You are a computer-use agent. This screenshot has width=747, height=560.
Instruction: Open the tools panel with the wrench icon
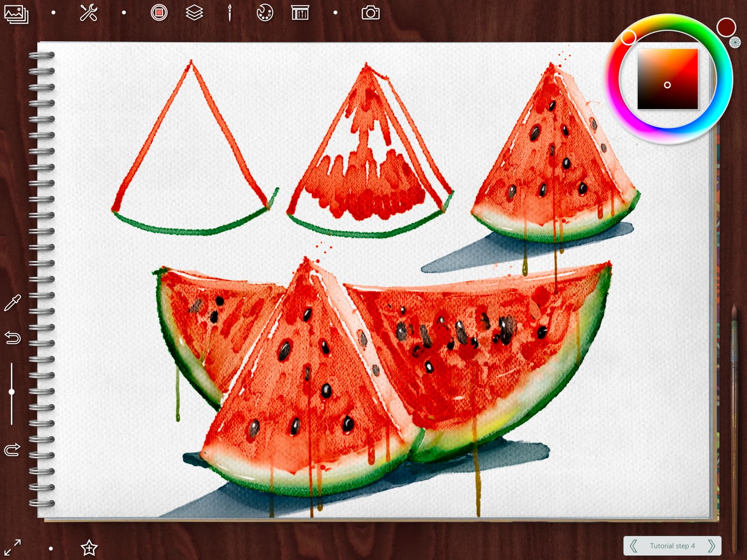coord(89,13)
